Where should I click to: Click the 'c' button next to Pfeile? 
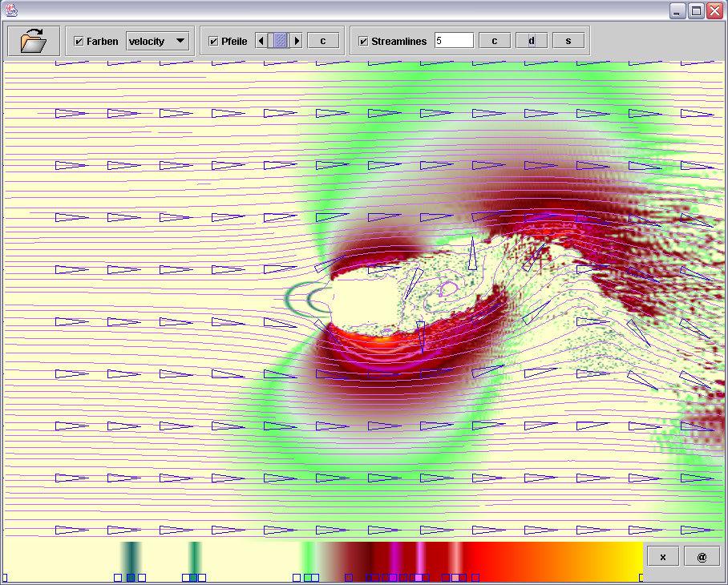(322, 41)
